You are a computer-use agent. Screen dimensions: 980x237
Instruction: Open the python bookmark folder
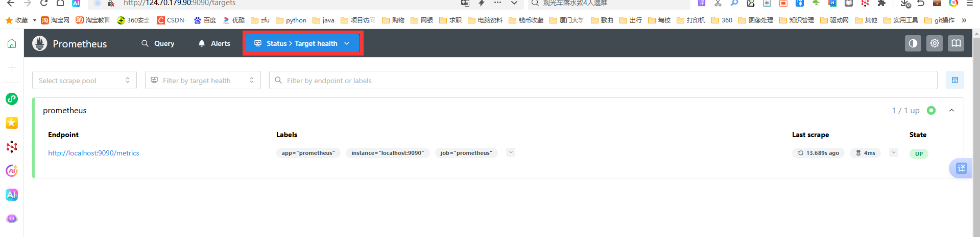291,20
